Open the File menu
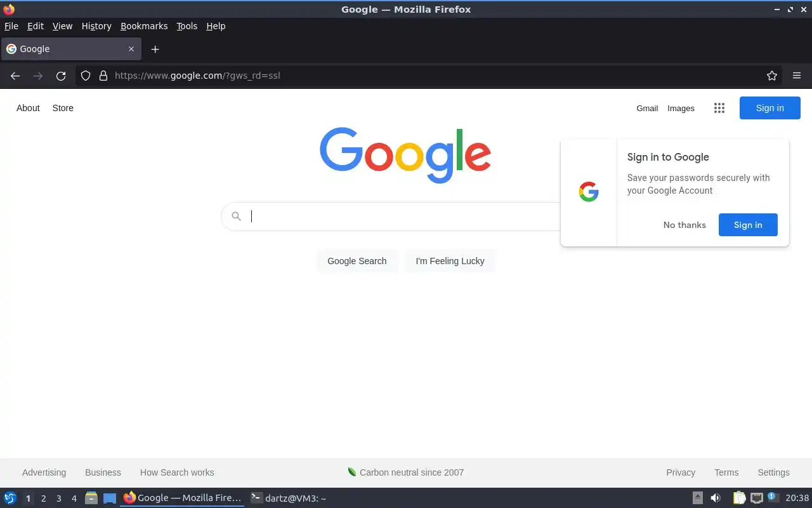The width and height of the screenshot is (812, 508). coord(11,26)
